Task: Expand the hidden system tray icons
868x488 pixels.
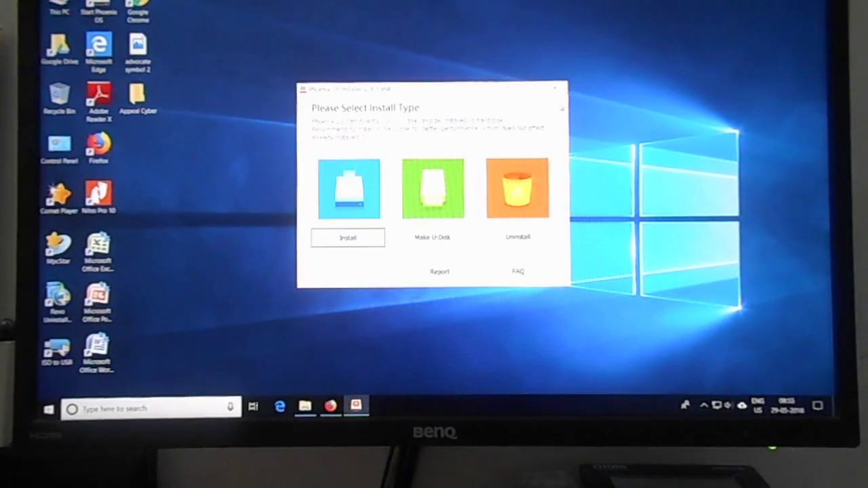Action: click(703, 405)
